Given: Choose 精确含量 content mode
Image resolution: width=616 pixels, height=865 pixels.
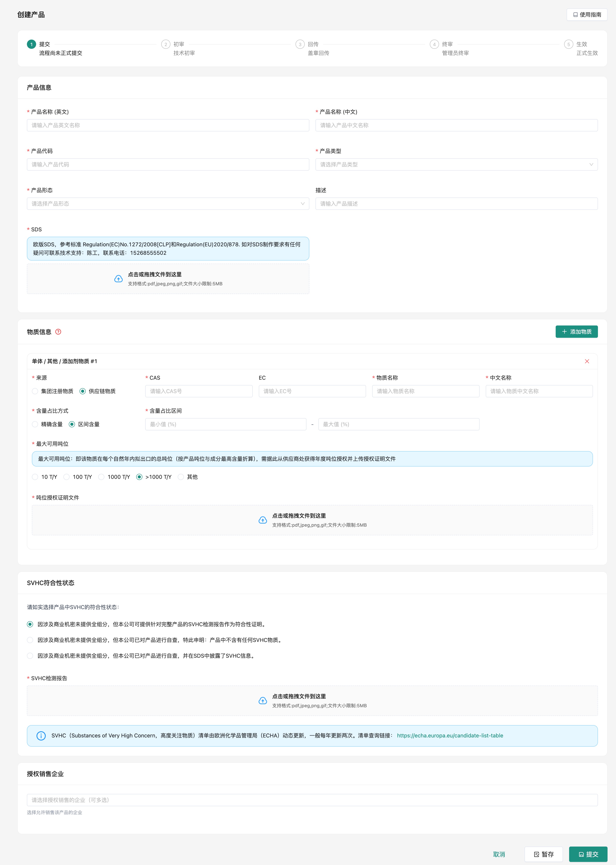Looking at the screenshot, I should click(x=35, y=424).
